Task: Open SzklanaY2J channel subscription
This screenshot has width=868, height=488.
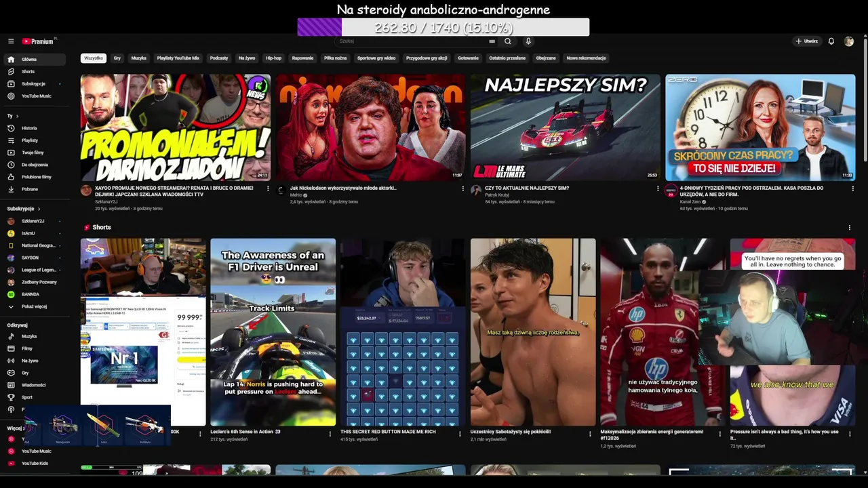Action: [36, 221]
